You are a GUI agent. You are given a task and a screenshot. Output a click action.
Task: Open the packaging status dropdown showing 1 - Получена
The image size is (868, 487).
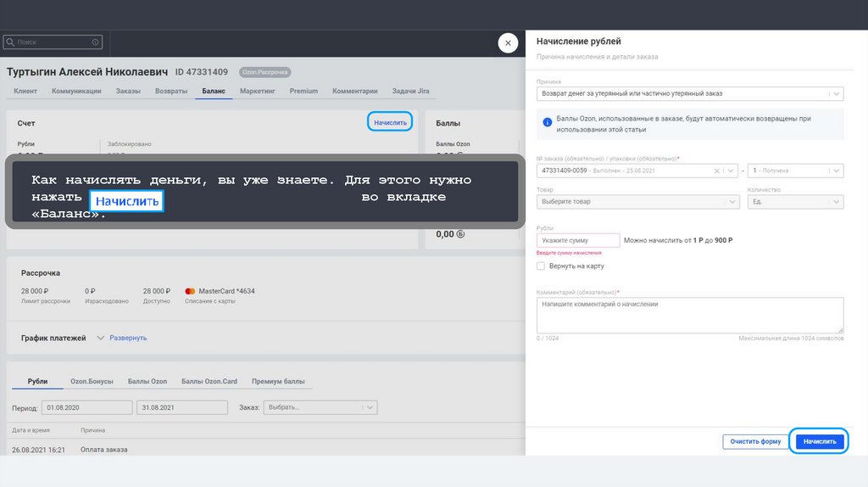pos(795,171)
